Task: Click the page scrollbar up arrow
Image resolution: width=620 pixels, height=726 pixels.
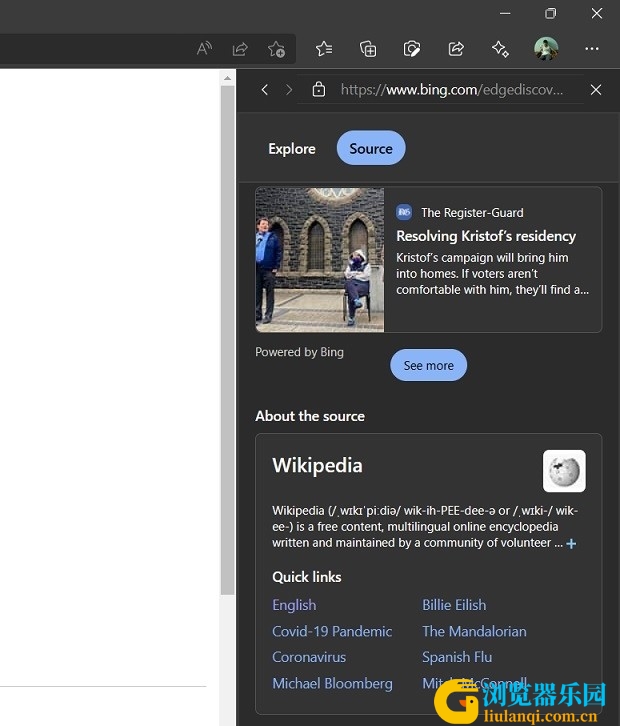Action: (x=227, y=78)
